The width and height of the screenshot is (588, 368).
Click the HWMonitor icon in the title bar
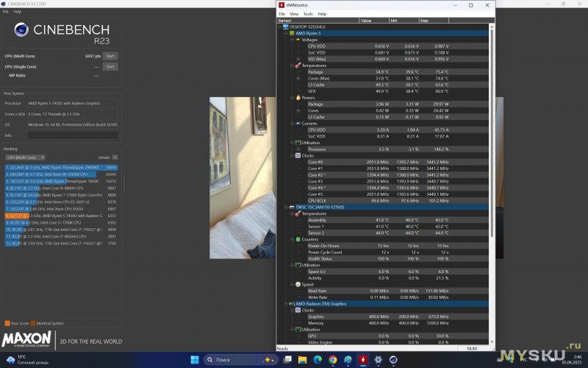[x=282, y=5]
